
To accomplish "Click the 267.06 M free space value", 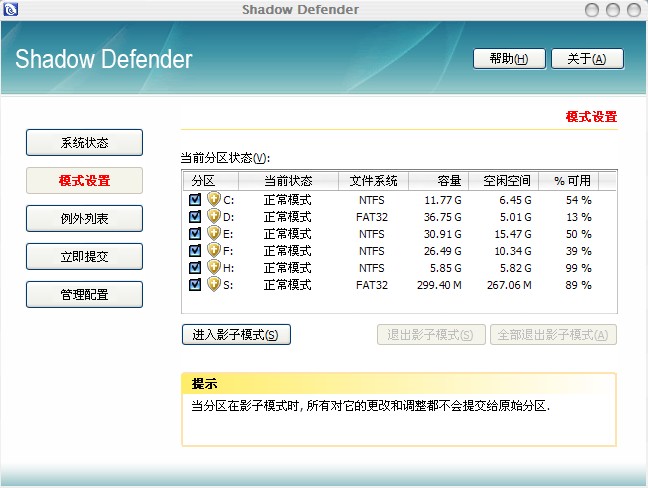I will (509, 285).
